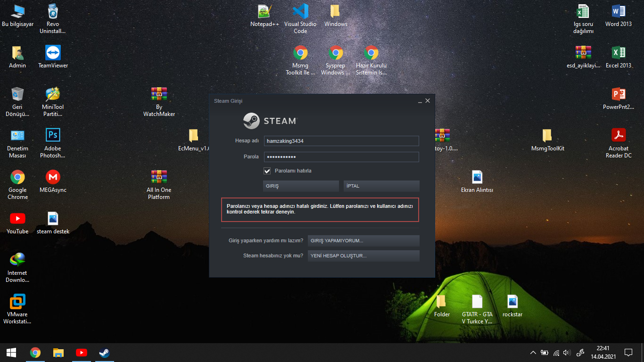Select the Denetim Masası icon
This screenshot has width=644, height=362.
click(17, 143)
